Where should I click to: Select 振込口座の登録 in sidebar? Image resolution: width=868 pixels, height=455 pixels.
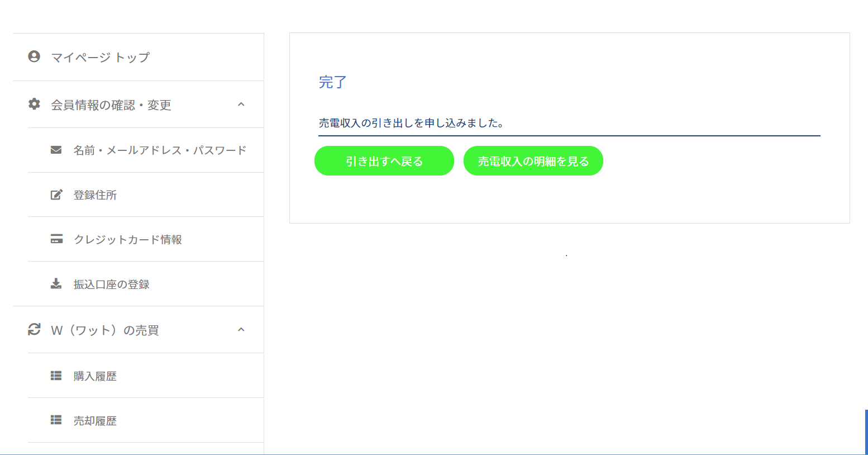tap(112, 285)
